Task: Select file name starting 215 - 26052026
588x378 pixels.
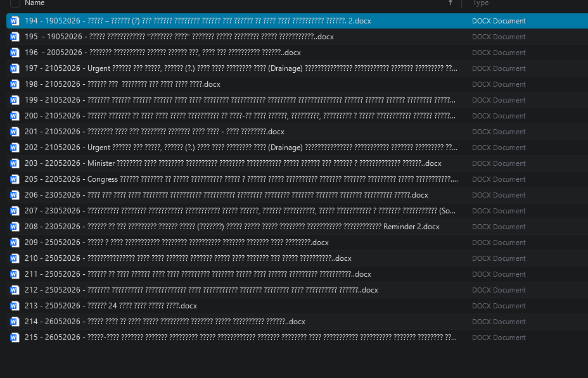Action: pos(241,337)
